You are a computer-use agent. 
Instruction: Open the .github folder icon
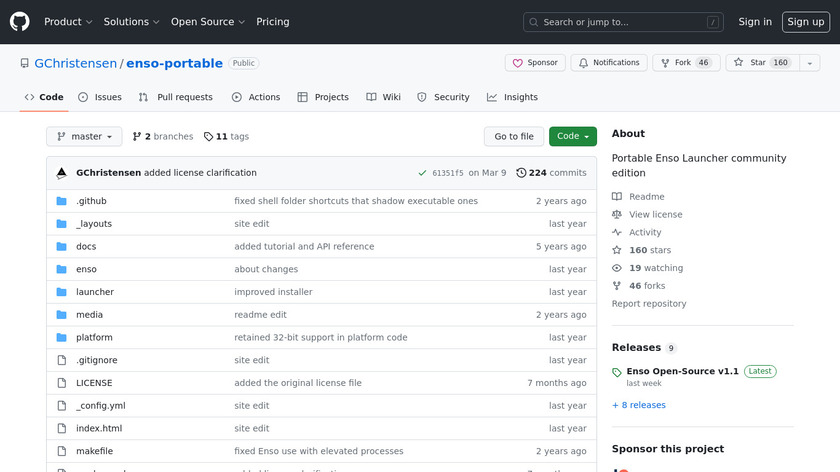[x=62, y=201]
